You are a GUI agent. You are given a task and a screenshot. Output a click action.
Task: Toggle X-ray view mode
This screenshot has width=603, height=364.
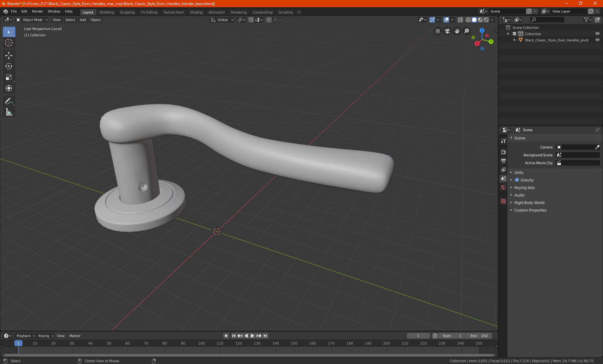[460, 20]
